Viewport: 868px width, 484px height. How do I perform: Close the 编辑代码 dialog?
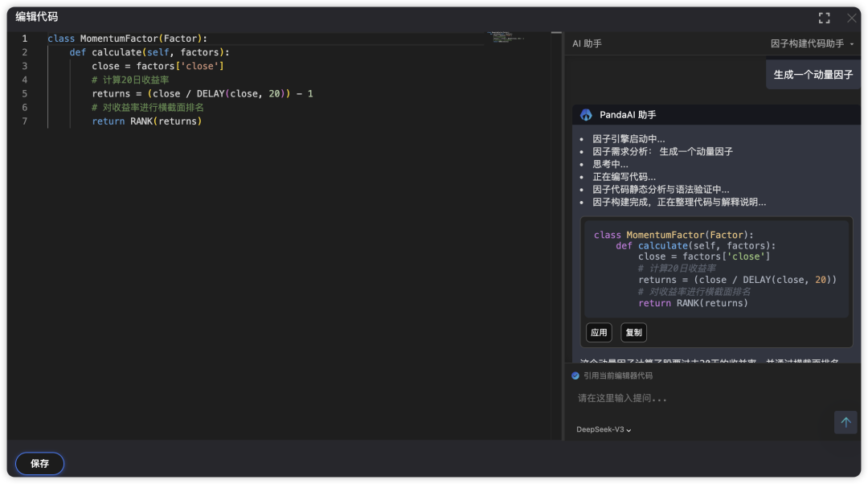(x=851, y=18)
